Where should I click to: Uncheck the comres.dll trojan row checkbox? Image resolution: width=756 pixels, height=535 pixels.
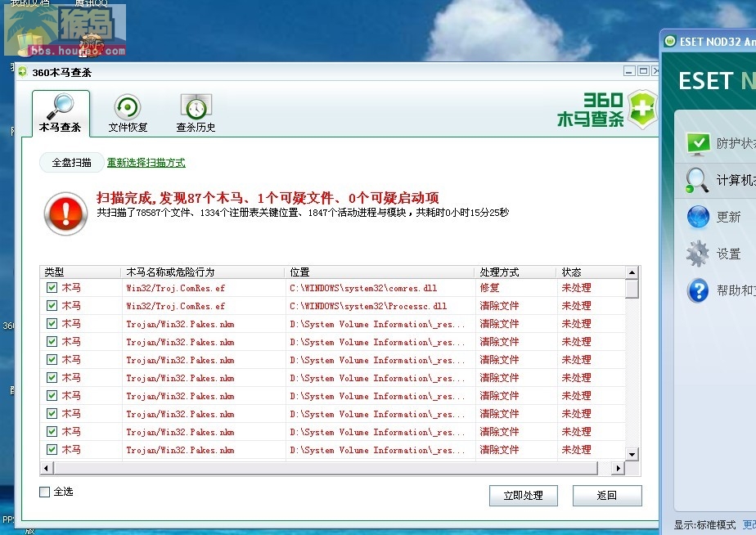pyautogui.click(x=52, y=288)
